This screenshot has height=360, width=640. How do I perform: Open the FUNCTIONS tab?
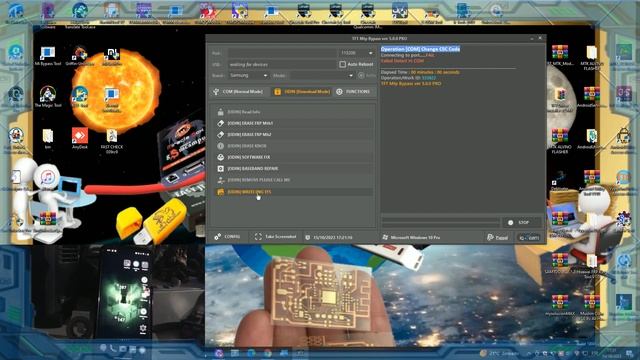(353, 92)
